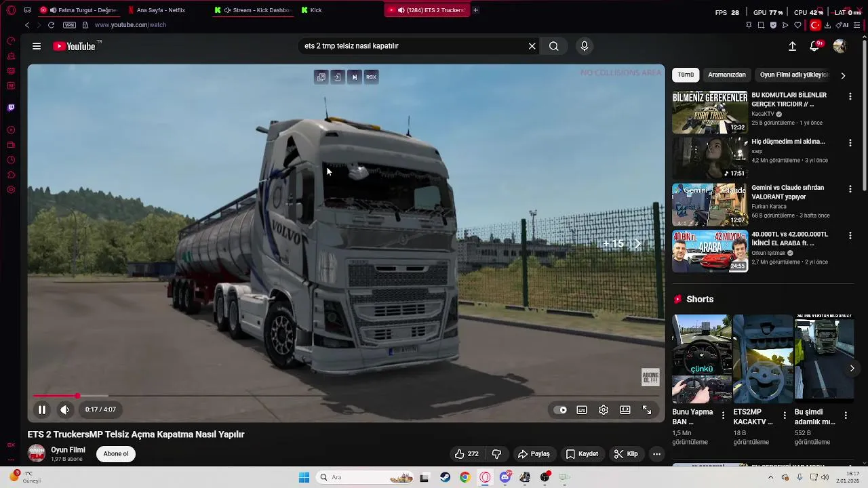Open options for Hiç düşmedim mi aklına video
The height and width of the screenshot is (488, 868).
(x=850, y=143)
